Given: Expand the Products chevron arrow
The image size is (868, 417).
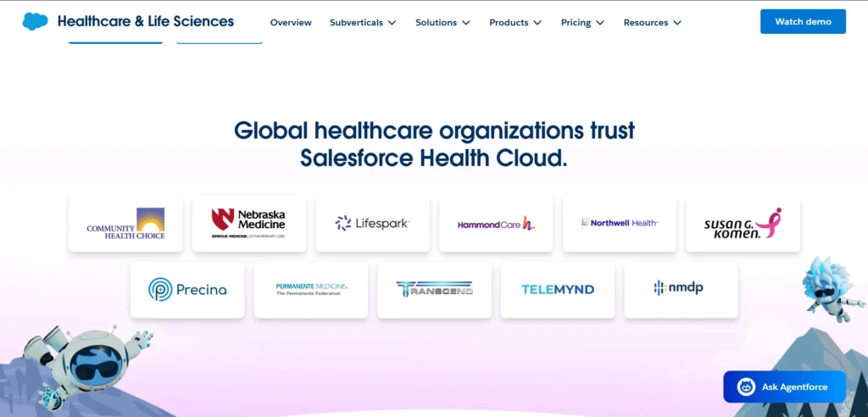Looking at the screenshot, I should pyautogui.click(x=537, y=23).
